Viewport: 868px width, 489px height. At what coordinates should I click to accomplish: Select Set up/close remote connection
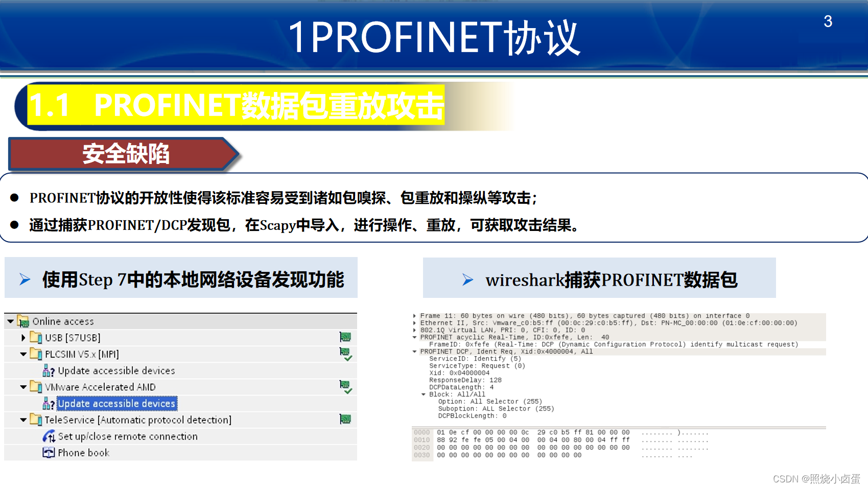pos(128,436)
